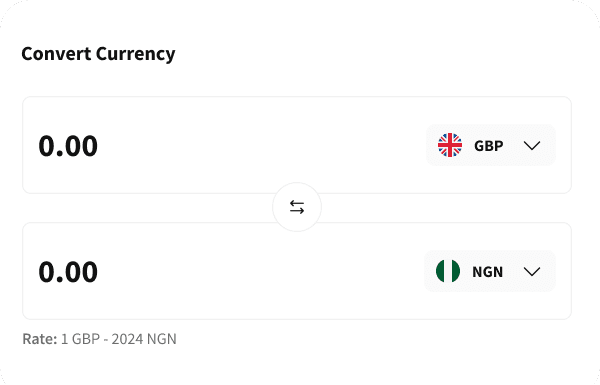This screenshot has height=385, width=600.
Task: Open the GBP currency selector
Action: click(x=491, y=145)
